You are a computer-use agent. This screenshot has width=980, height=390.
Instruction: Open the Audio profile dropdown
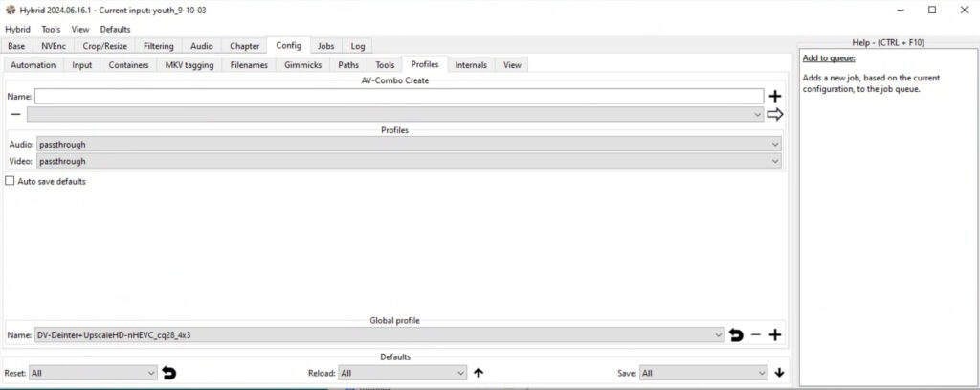pyautogui.click(x=409, y=144)
